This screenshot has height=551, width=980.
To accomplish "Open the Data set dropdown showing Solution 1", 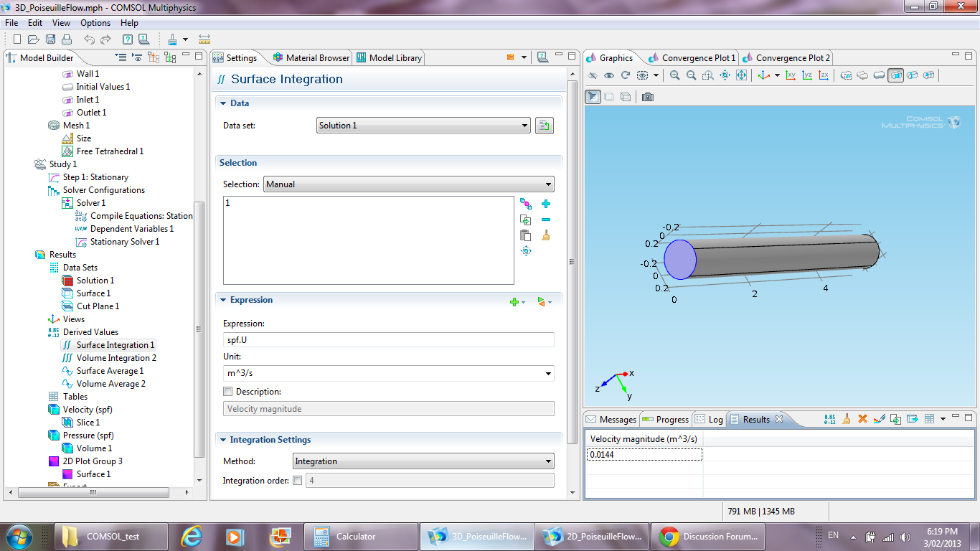I will pyautogui.click(x=423, y=126).
